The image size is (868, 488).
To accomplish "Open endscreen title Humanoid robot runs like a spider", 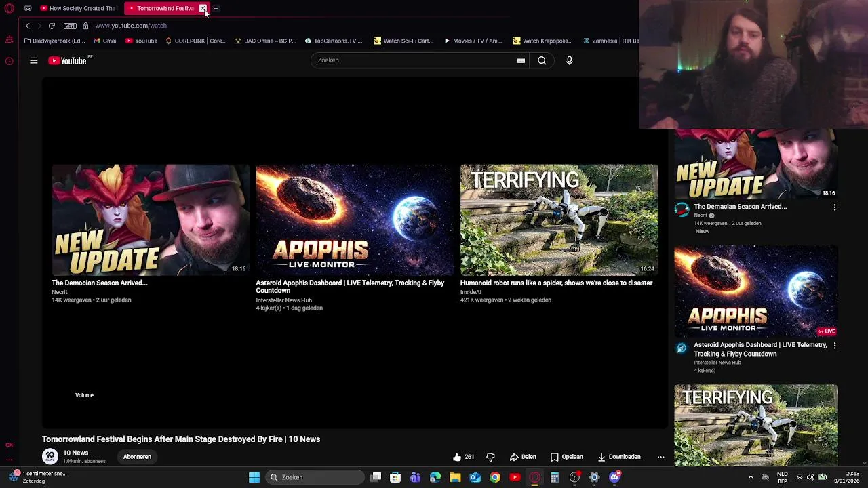I will coord(556,283).
